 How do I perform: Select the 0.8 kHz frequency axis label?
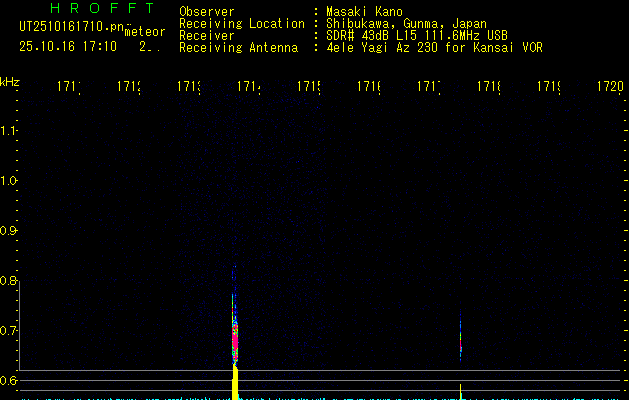click(10, 281)
